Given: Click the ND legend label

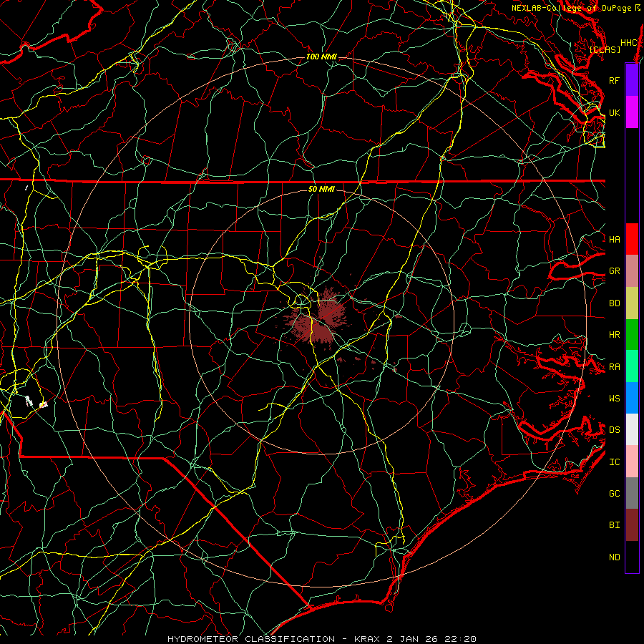Looking at the screenshot, I should 614,557.
